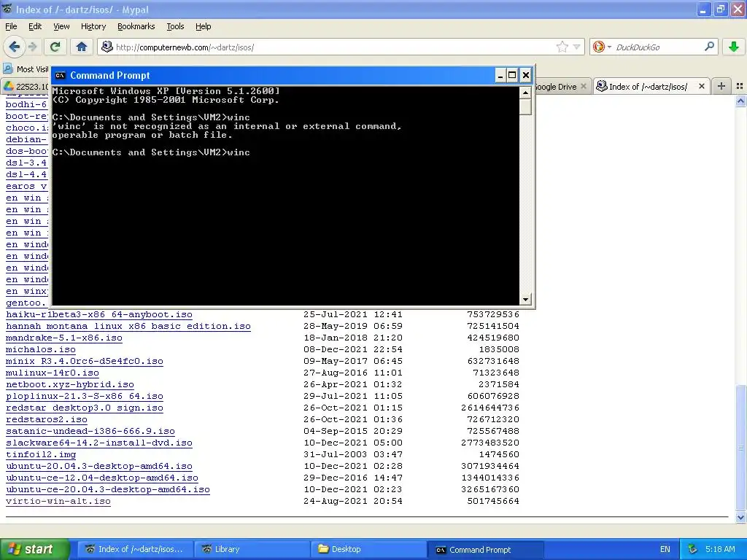Open the Tools menu
747x560 pixels.
coord(175,27)
